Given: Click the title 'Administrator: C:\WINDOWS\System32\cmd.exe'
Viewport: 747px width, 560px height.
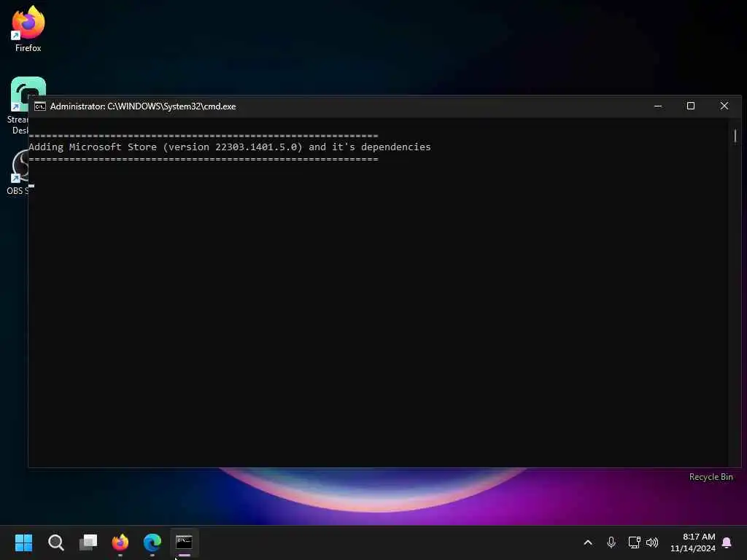Looking at the screenshot, I should 143,106.
